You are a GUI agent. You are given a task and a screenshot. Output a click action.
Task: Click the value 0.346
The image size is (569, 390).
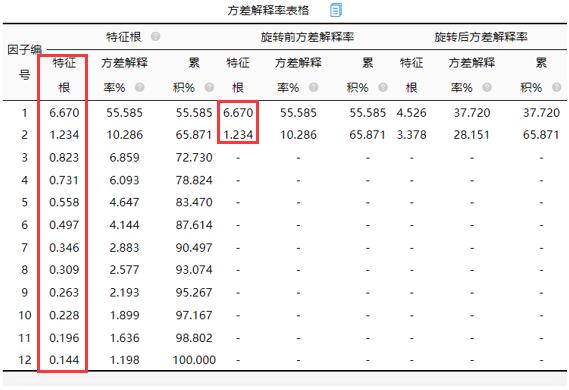(64, 247)
